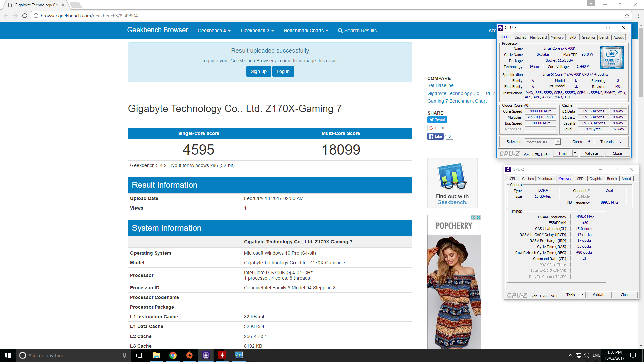
Task: Bookmark this page with the star icon
Action: coord(627,16)
